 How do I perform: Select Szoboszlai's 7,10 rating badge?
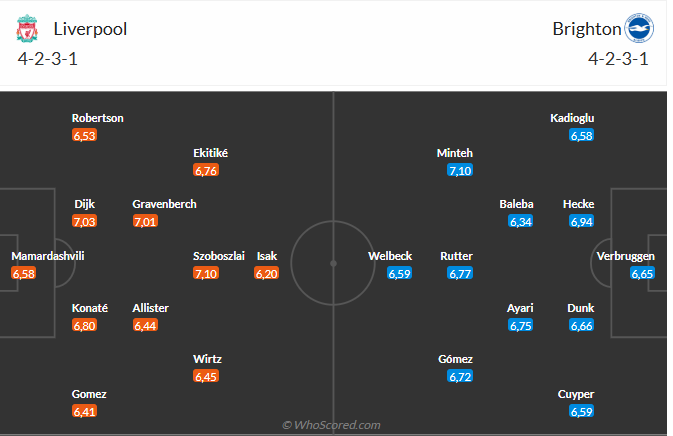[206, 273]
